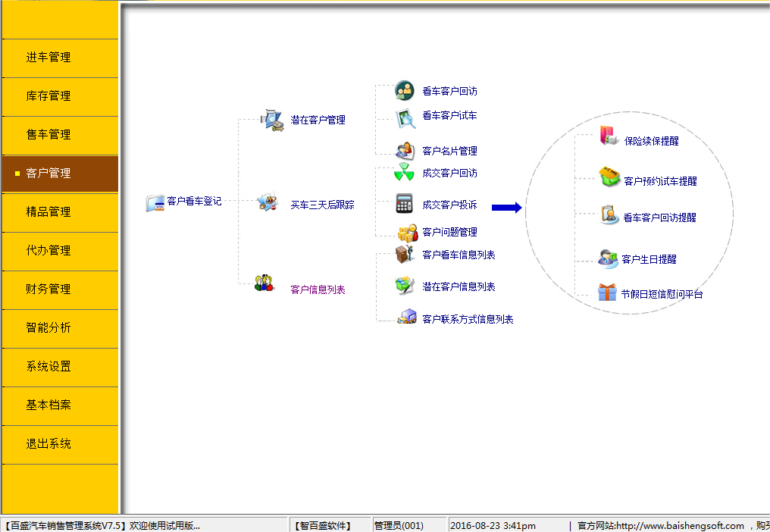Open the 节假日短信慰问平台 link
Image resolution: width=770 pixels, height=532 pixels.
(x=662, y=294)
